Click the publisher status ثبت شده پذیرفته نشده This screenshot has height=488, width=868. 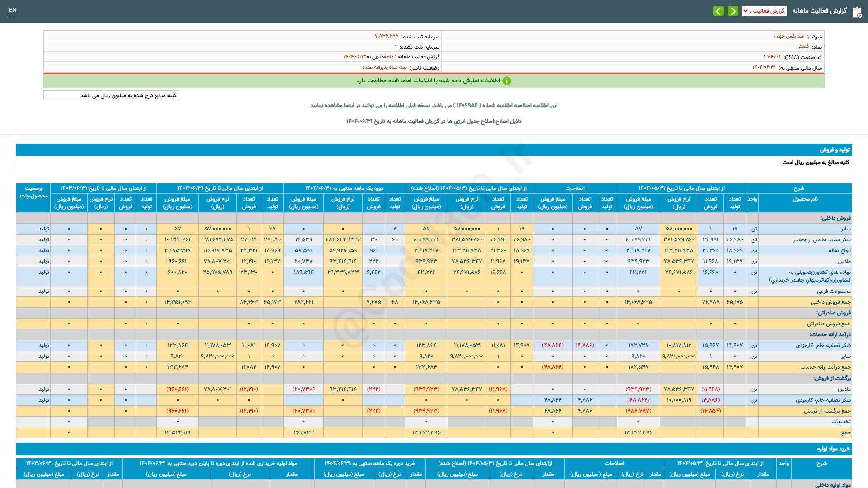(384, 67)
